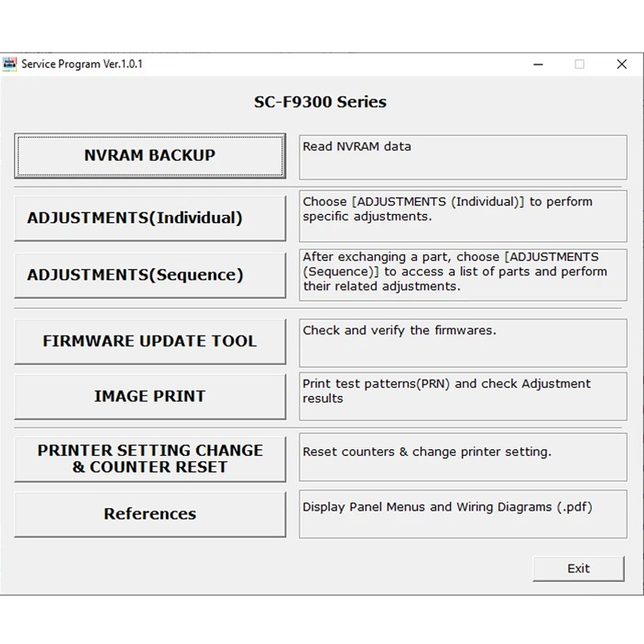Open PRINTER SETTING CHANGE & COUNTER RESET
644x644 pixels.
[x=150, y=459]
